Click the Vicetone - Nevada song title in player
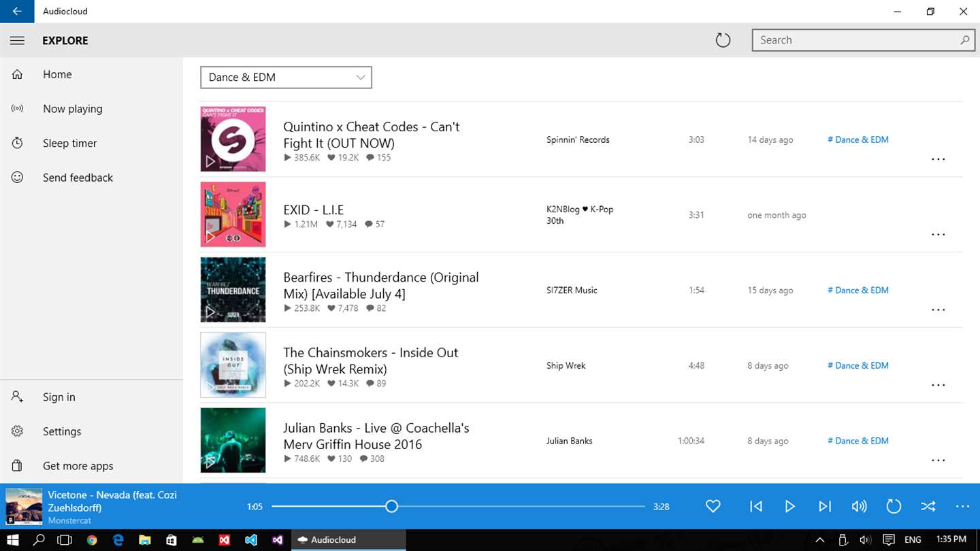 (x=112, y=501)
